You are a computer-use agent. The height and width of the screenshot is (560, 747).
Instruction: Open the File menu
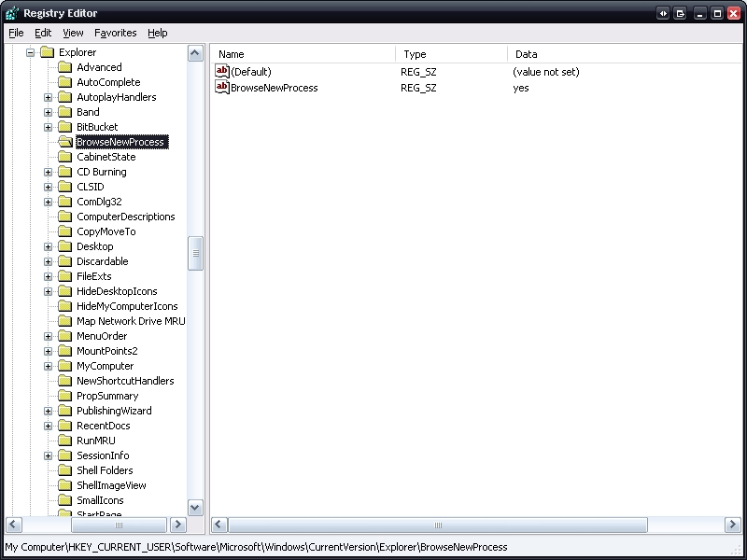coord(16,33)
